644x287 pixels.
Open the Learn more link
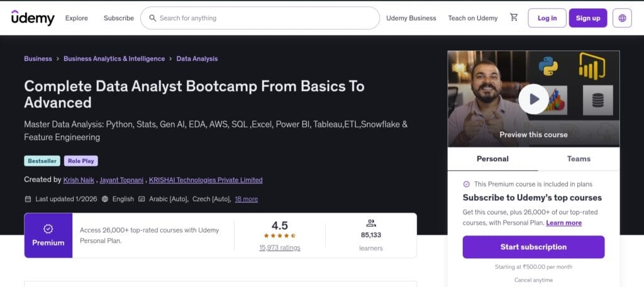(564, 223)
